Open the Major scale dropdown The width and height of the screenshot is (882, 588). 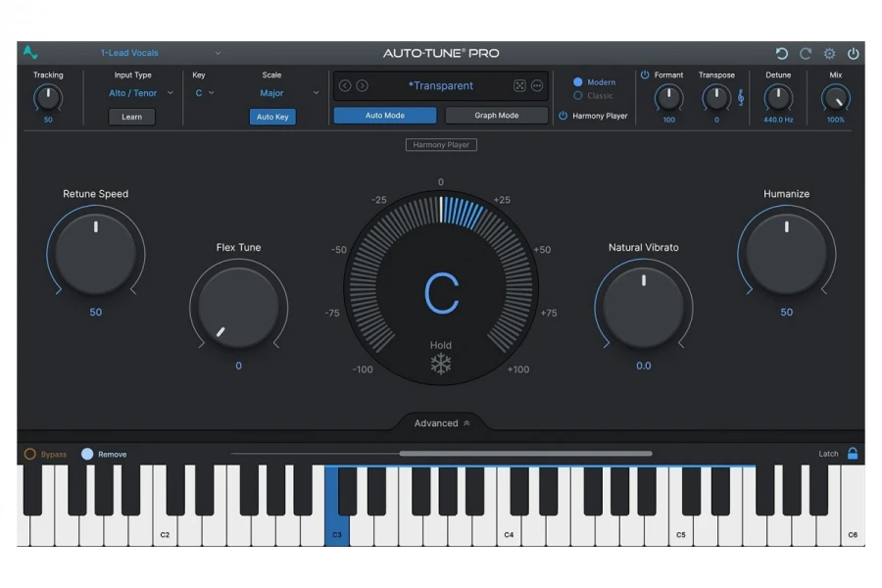click(288, 93)
